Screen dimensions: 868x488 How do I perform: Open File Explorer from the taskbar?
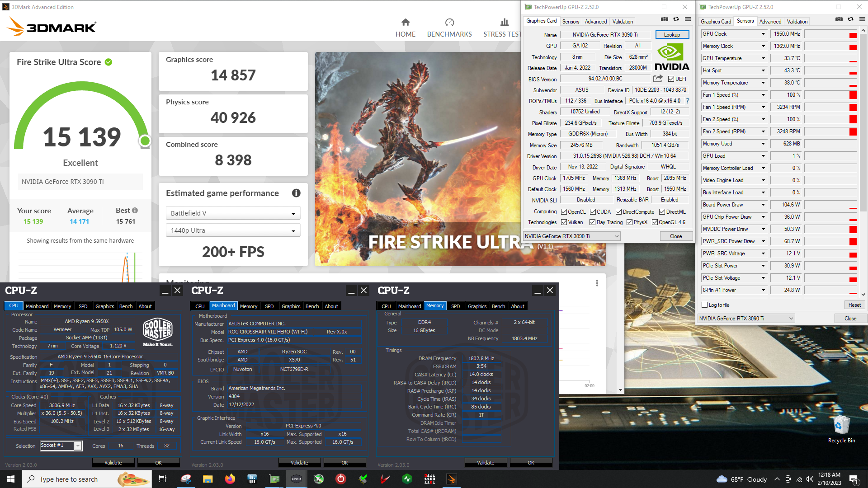click(208, 479)
